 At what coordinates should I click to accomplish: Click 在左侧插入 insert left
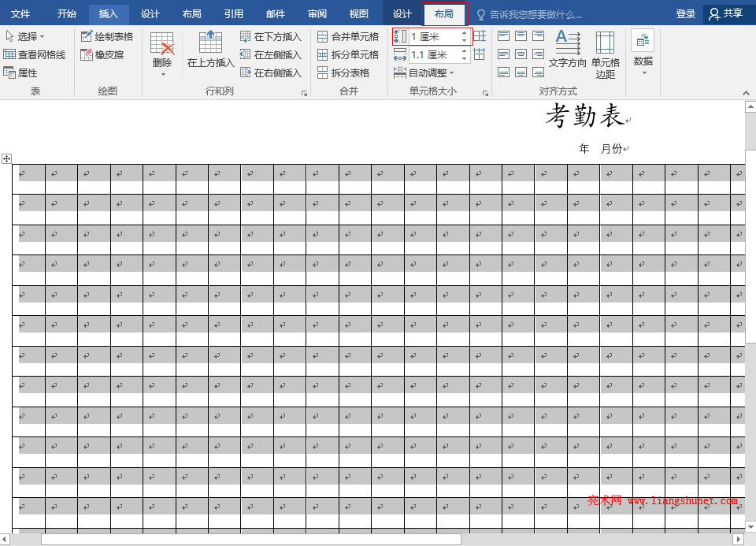pos(271,54)
